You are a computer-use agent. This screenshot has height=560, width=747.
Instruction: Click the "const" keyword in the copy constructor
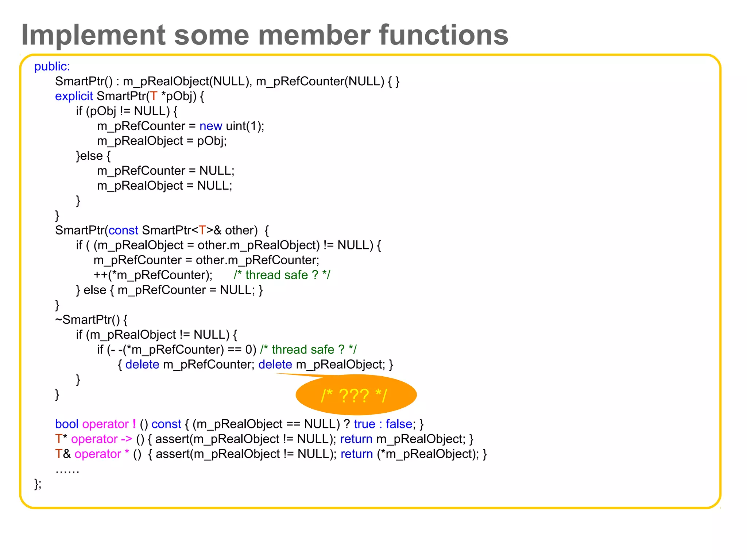(123, 230)
